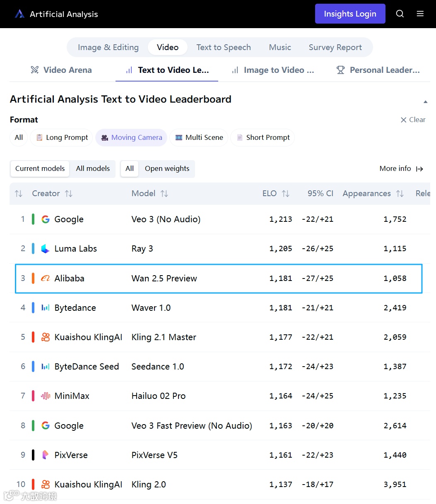Toggle the Long Prompt format filter

click(x=62, y=137)
